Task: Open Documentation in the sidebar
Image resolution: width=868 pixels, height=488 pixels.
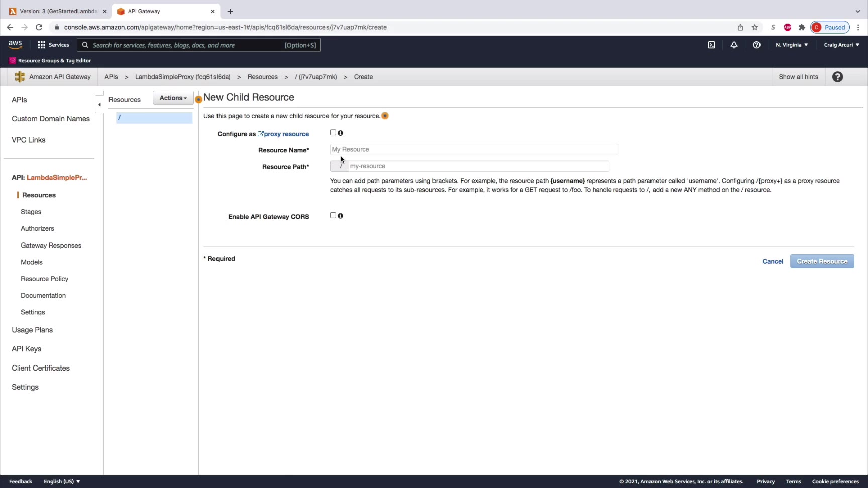Action: click(x=43, y=295)
